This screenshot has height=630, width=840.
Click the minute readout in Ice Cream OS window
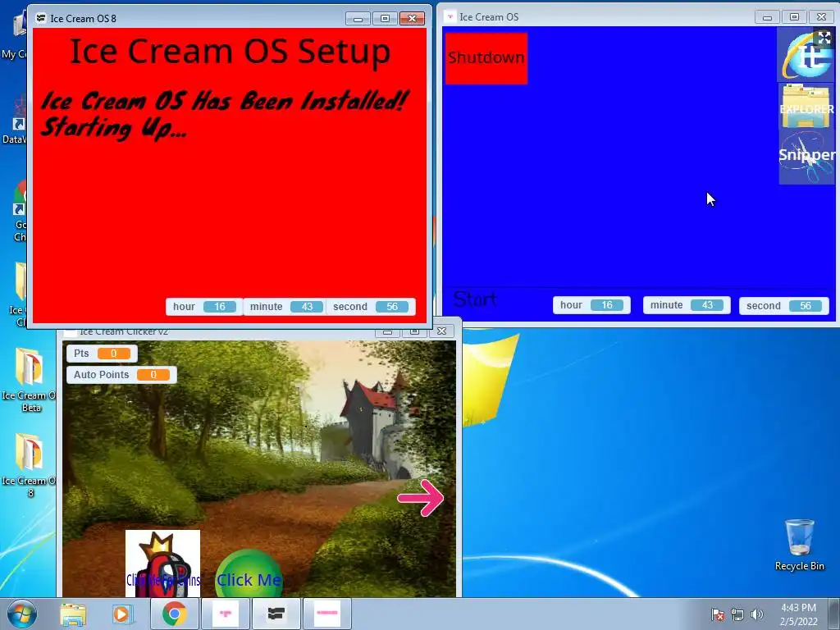tap(687, 305)
